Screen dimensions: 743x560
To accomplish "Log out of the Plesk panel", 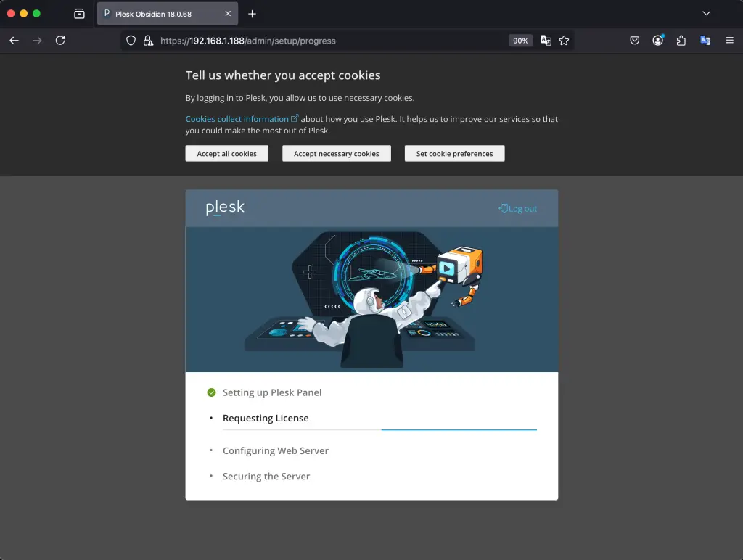I will pos(517,208).
